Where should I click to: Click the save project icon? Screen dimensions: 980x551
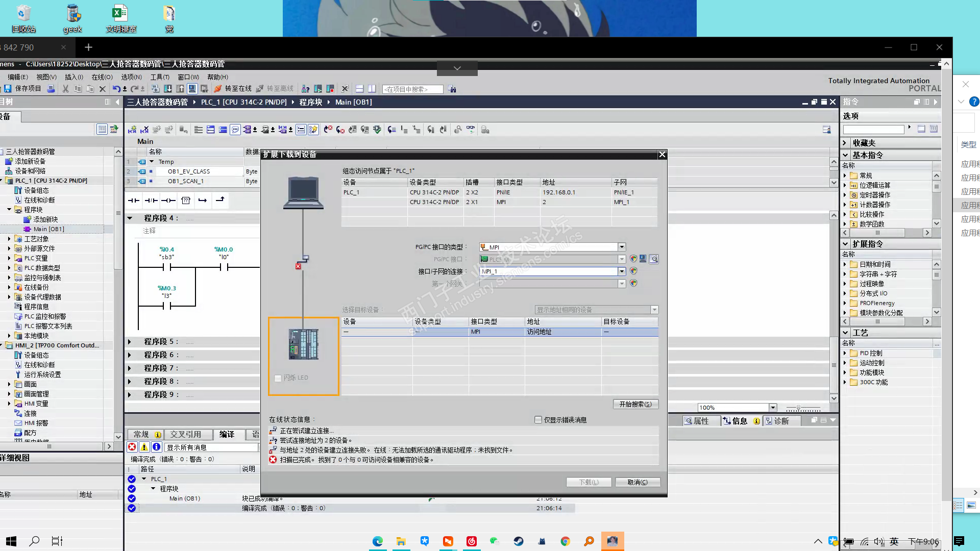pos(8,88)
